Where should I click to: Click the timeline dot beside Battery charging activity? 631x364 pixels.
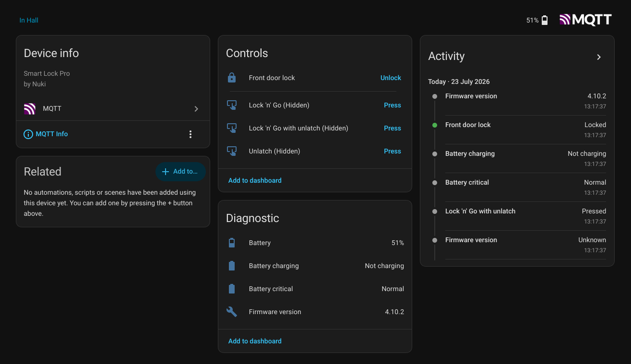(x=435, y=154)
